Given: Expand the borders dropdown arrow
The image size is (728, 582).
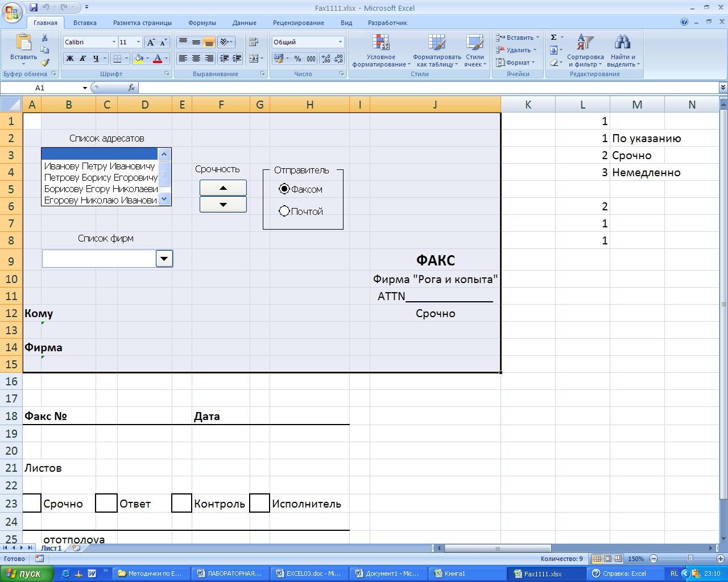Looking at the screenshot, I should 127,58.
